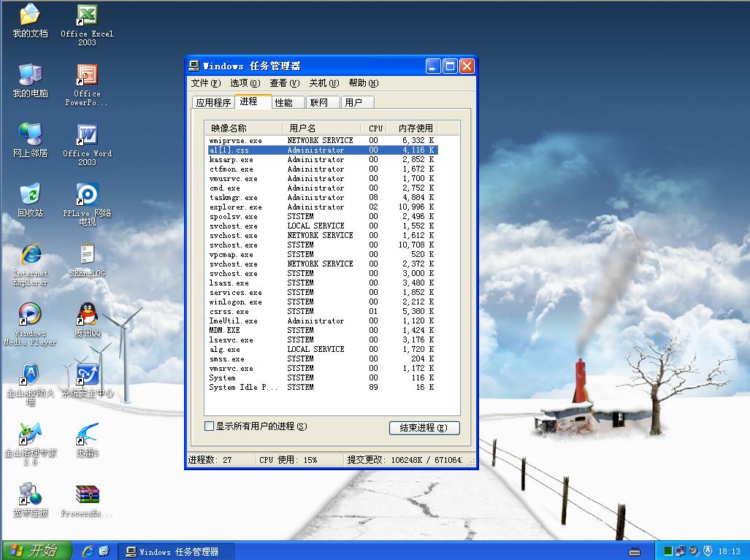Select the Office Excel 2003 desktop shortcut
The height and width of the screenshot is (560, 750).
click(x=87, y=25)
